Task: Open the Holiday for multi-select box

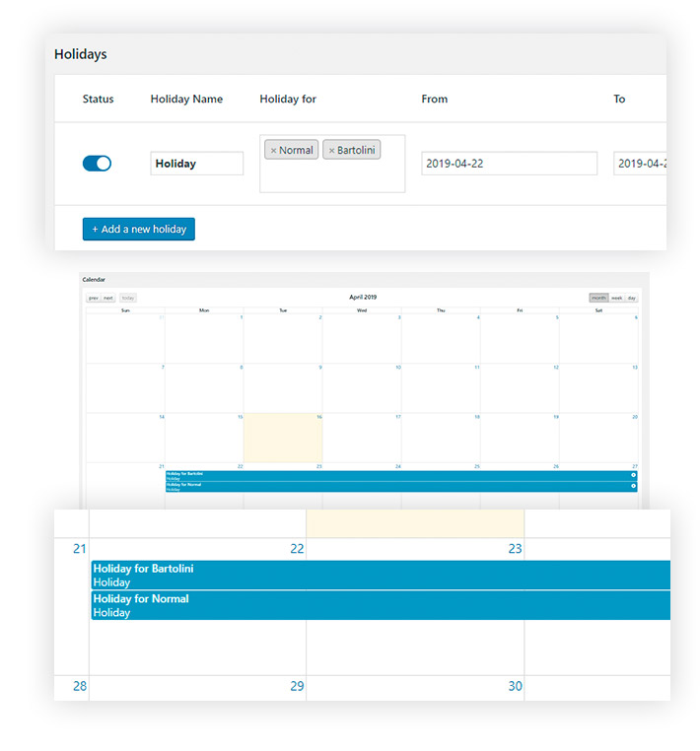Action: point(331,174)
